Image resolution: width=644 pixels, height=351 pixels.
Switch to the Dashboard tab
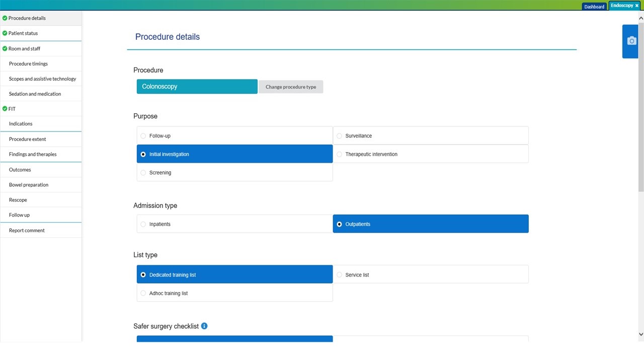point(594,6)
